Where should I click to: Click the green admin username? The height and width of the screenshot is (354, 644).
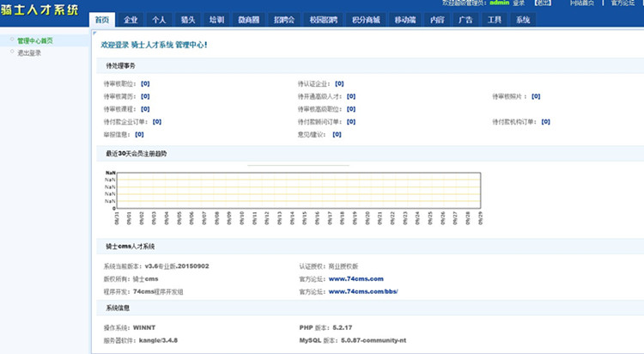(x=500, y=3)
